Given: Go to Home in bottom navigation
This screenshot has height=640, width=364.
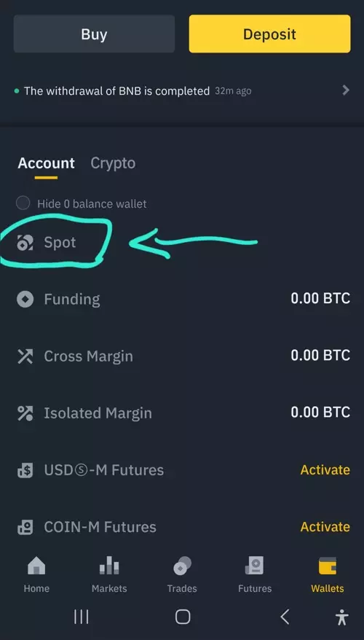Looking at the screenshot, I should coord(36,574).
